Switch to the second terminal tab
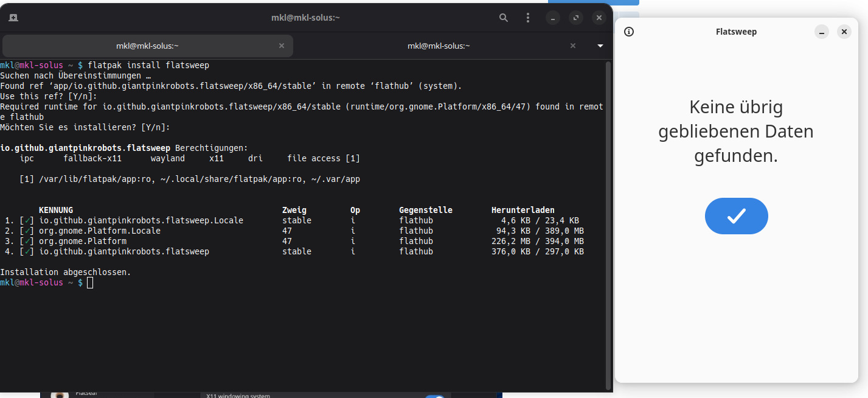This screenshot has width=868, height=398. (438, 46)
